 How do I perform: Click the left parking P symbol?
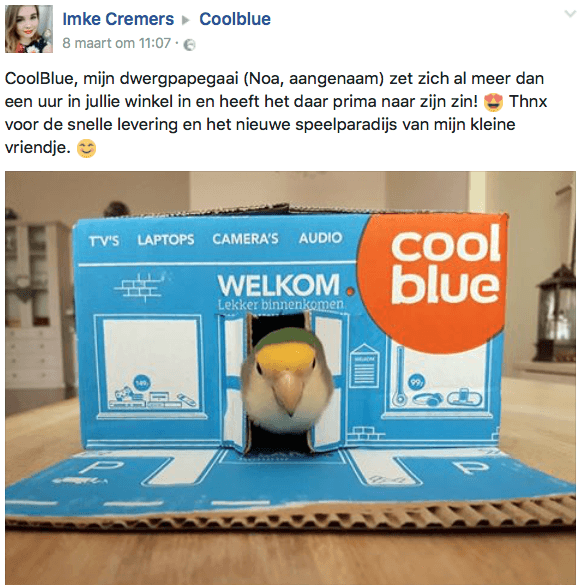click(x=101, y=467)
